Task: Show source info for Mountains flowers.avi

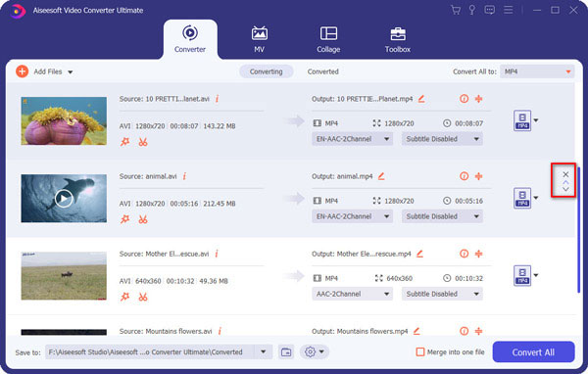Action: point(220,331)
